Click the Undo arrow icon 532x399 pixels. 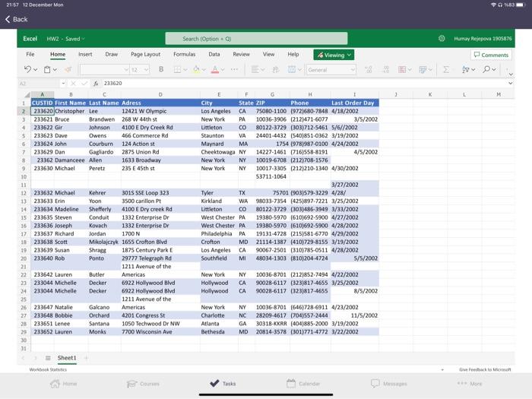27,70
